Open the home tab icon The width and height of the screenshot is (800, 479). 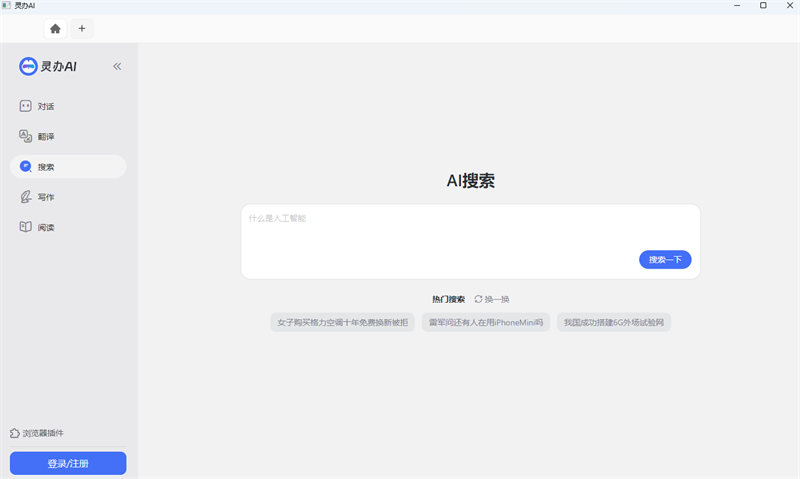point(55,29)
